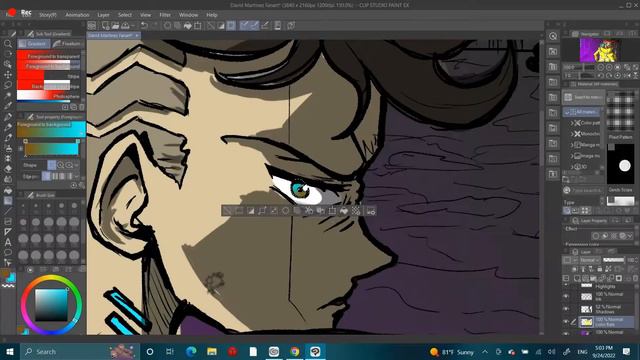
Task: Open the Layer menu
Action: click(103, 15)
